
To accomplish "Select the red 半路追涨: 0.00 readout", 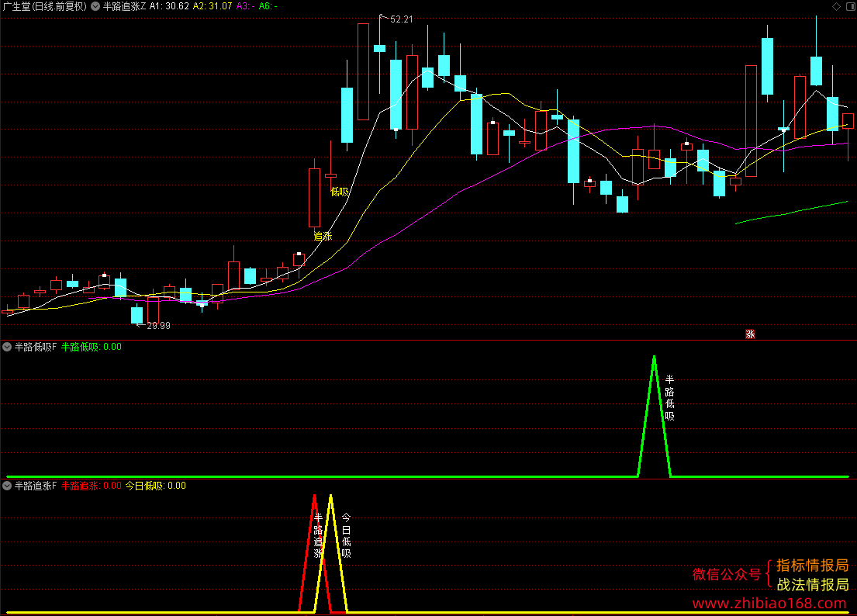I will [92, 486].
